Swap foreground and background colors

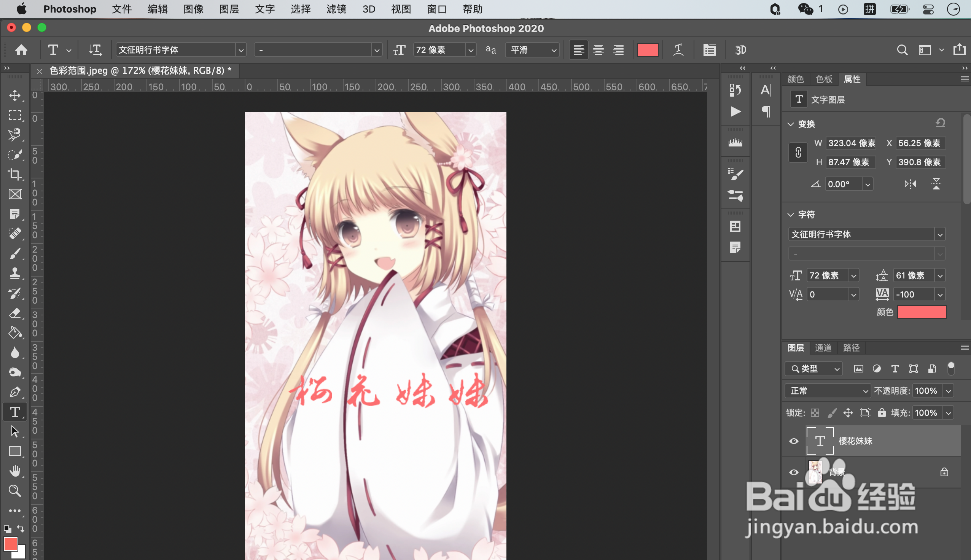[x=21, y=529]
